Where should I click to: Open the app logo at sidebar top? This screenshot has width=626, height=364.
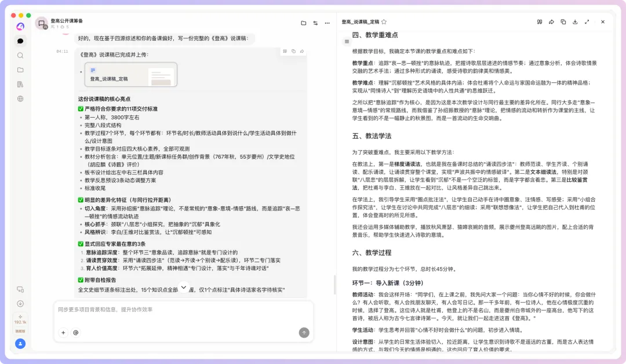[x=20, y=26]
